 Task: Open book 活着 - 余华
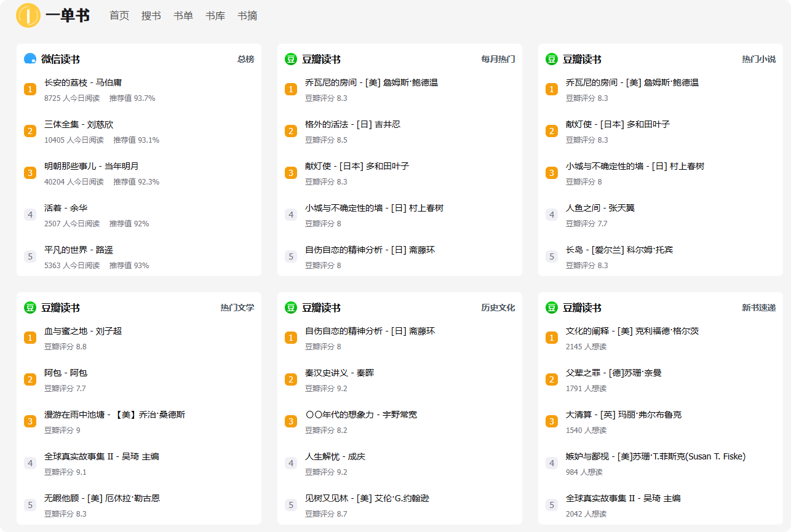point(66,208)
